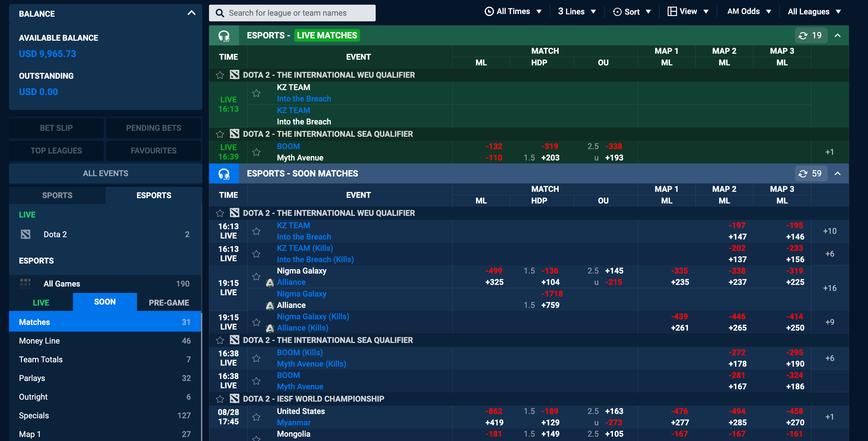Click the search magnifier icon
This screenshot has width=868, height=441.
pos(220,13)
